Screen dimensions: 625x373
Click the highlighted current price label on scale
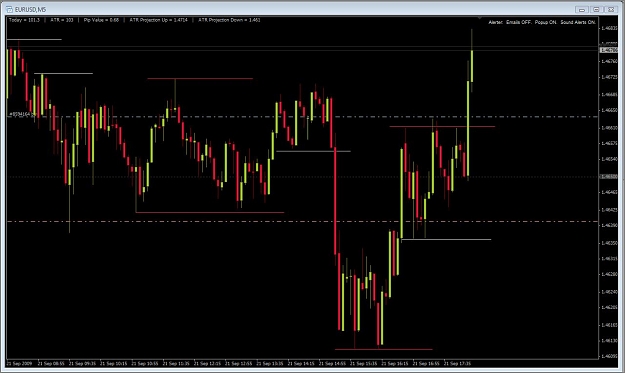tap(609, 50)
